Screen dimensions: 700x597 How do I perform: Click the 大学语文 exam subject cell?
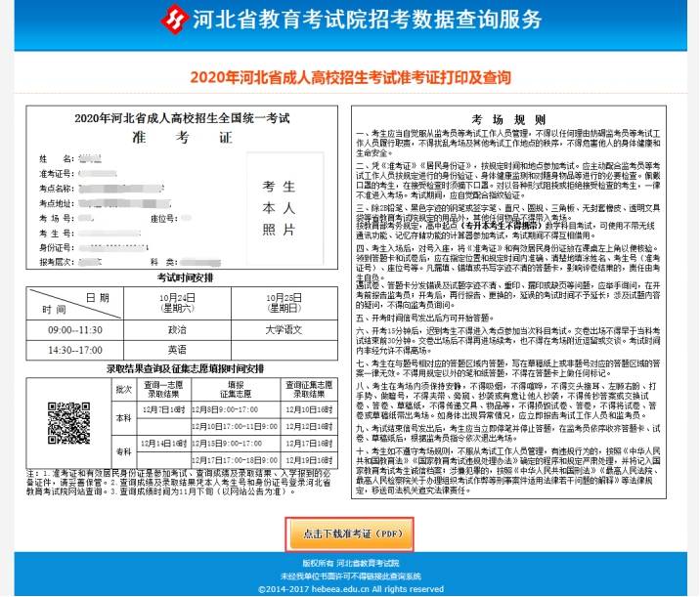(x=284, y=330)
